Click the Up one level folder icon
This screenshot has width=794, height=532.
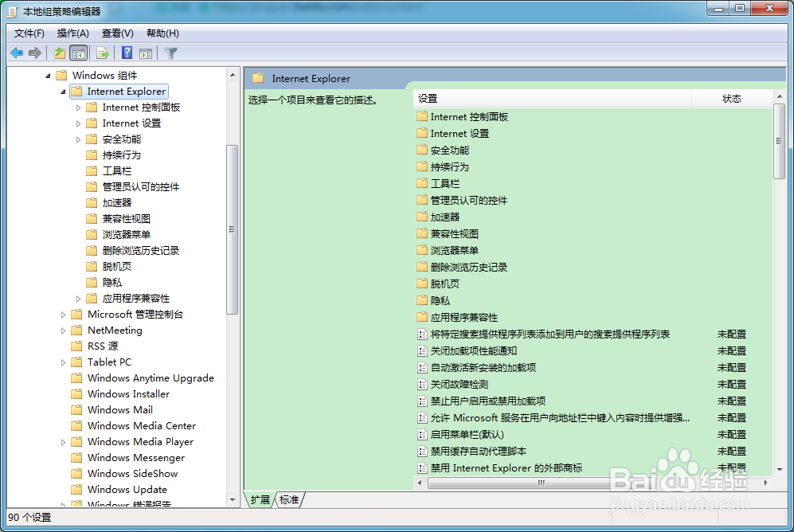click(60, 53)
